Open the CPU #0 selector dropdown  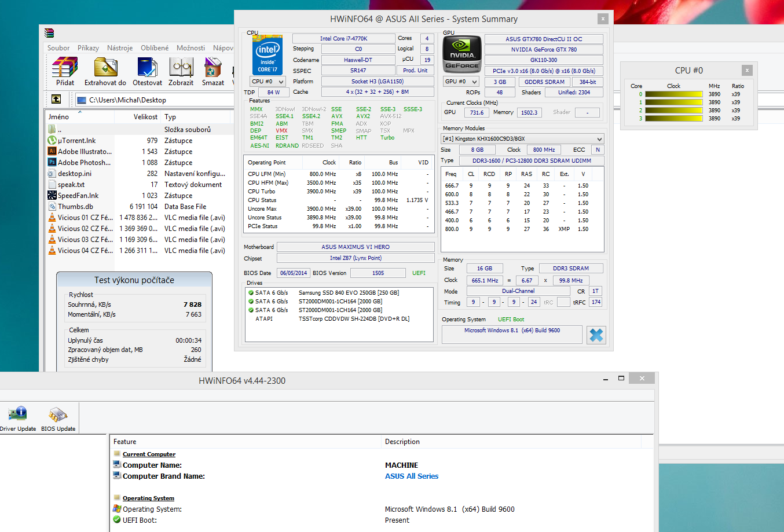click(x=268, y=82)
